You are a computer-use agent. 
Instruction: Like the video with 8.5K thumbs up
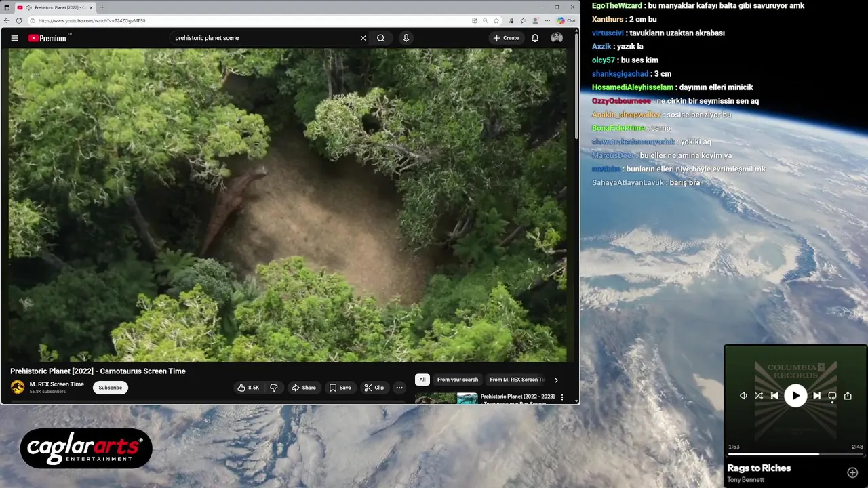coord(248,388)
